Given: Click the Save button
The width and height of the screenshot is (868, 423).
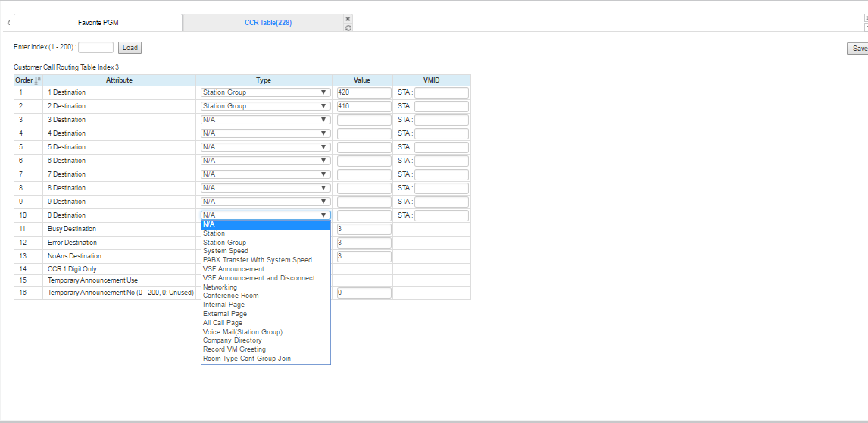Looking at the screenshot, I should point(858,49).
